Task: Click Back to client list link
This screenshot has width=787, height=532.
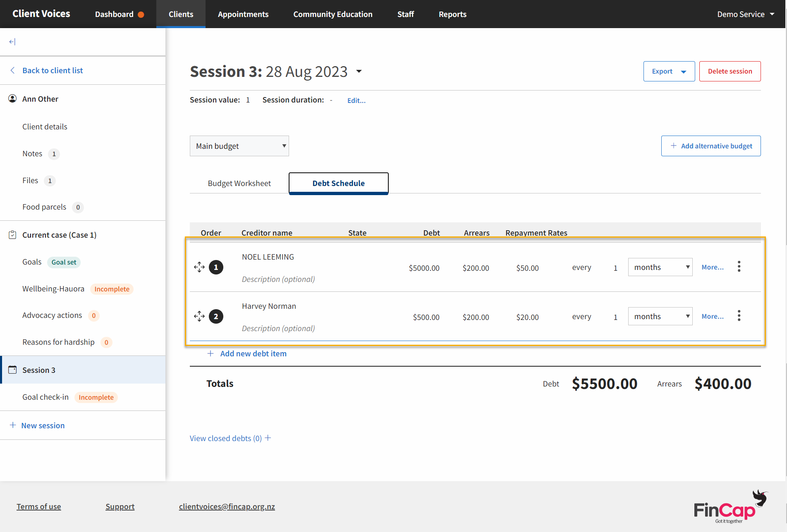Action: 53,70
